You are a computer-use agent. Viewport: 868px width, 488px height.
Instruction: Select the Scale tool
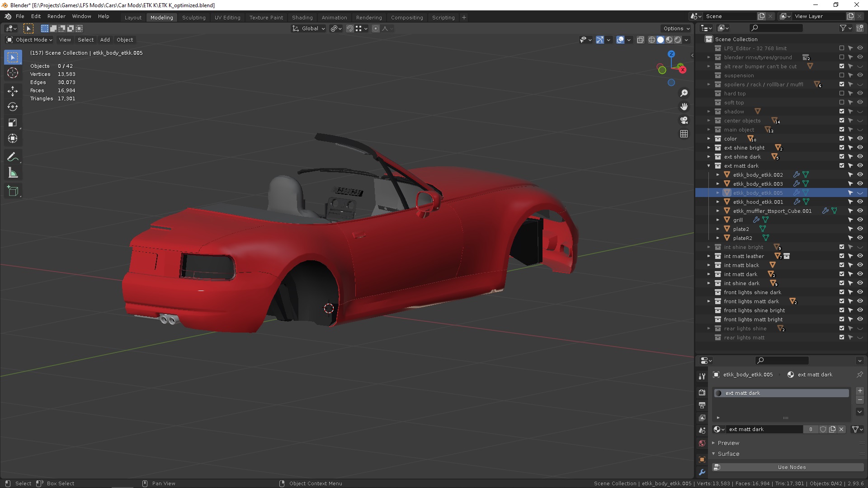pos(12,123)
